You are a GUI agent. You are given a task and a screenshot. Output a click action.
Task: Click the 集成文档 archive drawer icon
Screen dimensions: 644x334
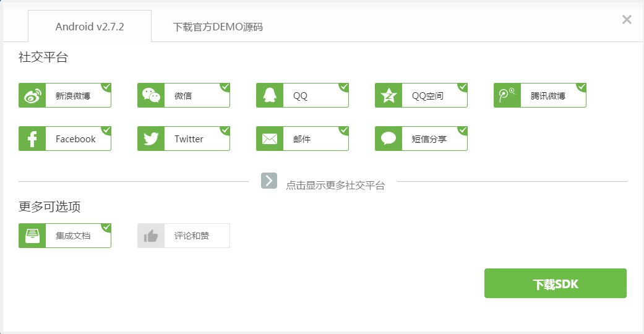coord(32,236)
